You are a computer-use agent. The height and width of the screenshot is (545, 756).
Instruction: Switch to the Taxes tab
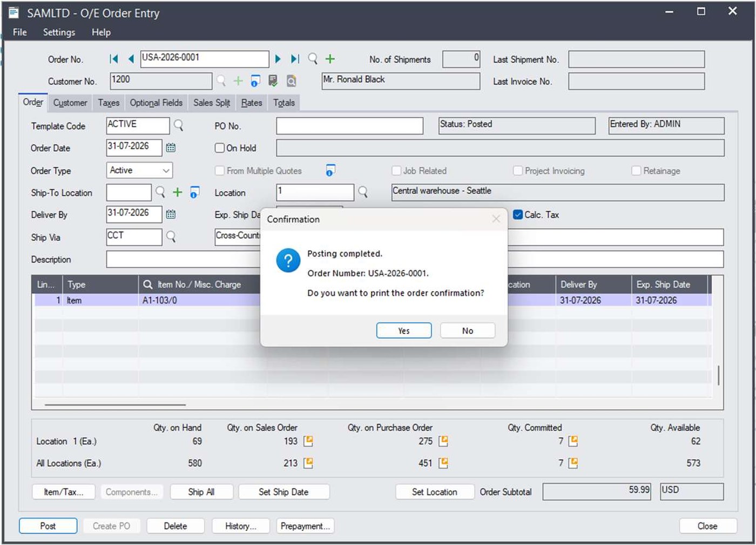[109, 103]
